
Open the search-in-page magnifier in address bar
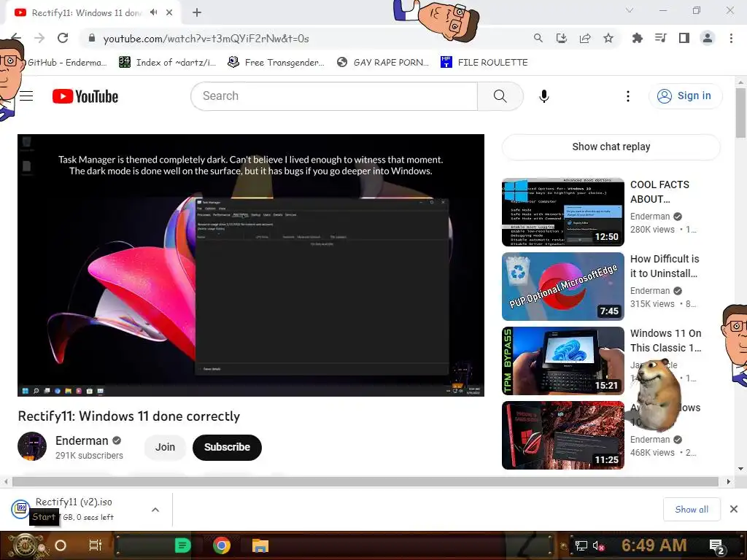click(x=538, y=38)
